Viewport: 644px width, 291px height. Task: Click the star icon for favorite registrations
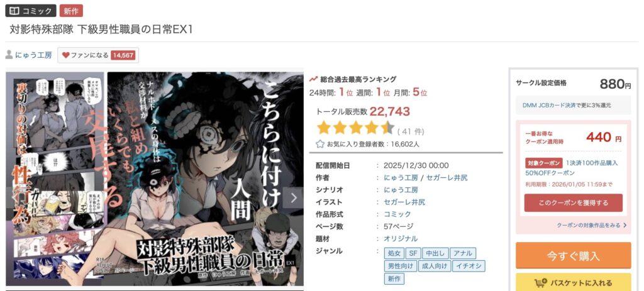[x=320, y=144]
